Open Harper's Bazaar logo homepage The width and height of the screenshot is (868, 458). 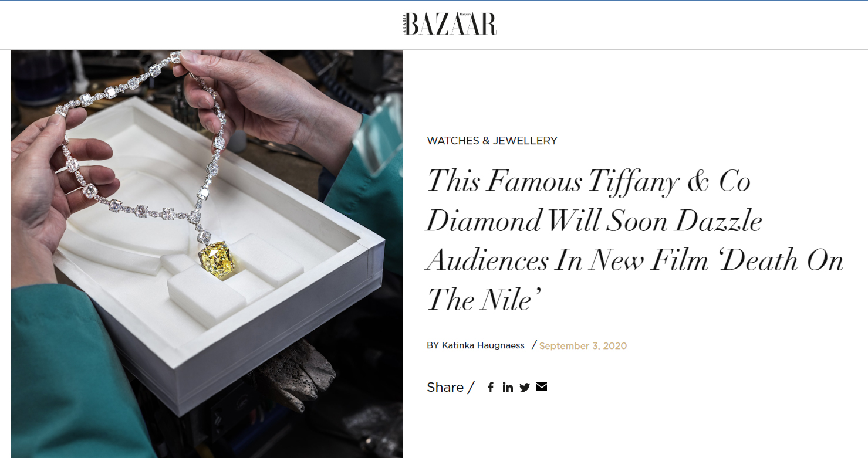450,25
